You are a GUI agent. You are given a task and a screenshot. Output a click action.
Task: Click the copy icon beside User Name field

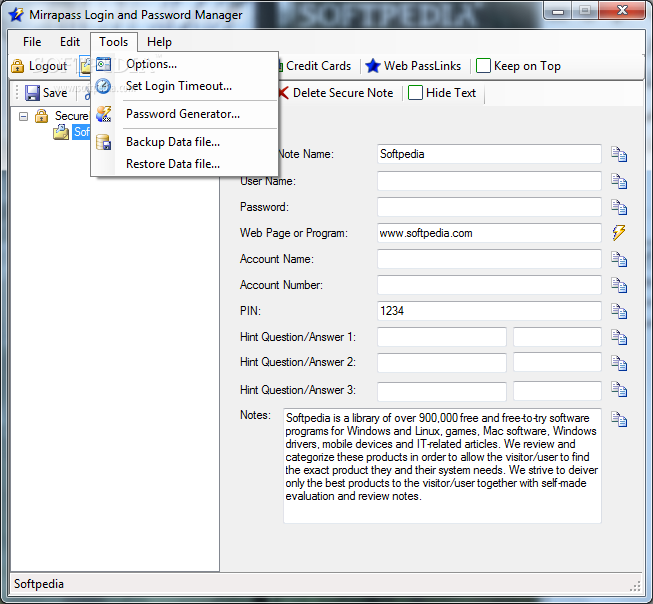point(619,181)
